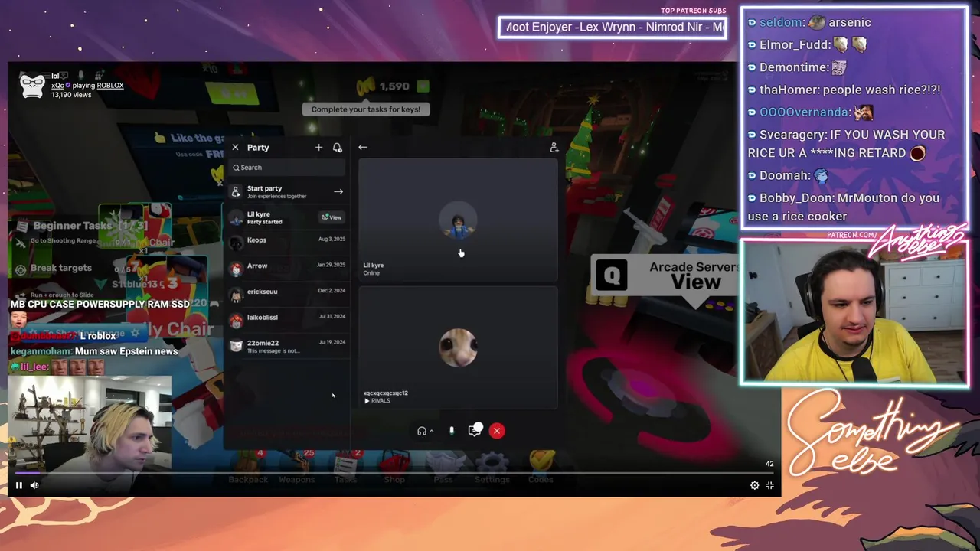Screen dimensions: 980x551
Task: Expand audio output chevron next to headphones
Action: click(431, 432)
